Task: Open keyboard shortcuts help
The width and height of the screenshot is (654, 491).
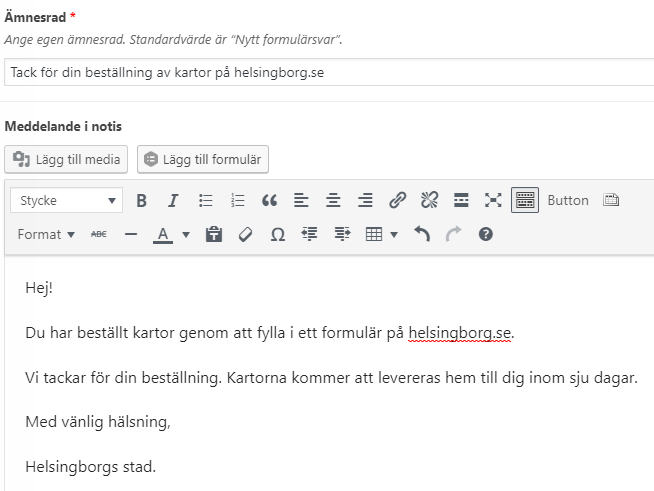Action: [485, 234]
